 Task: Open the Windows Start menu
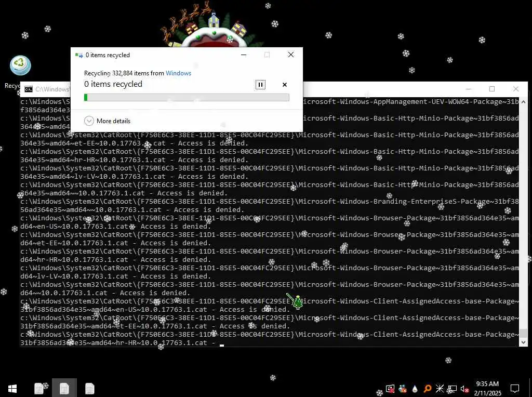[12, 388]
